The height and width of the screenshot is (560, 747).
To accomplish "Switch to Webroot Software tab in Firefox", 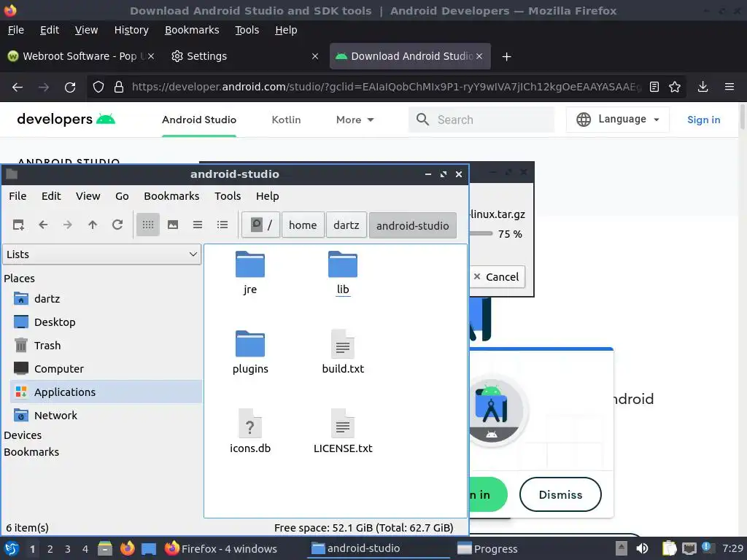I will point(80,56).
